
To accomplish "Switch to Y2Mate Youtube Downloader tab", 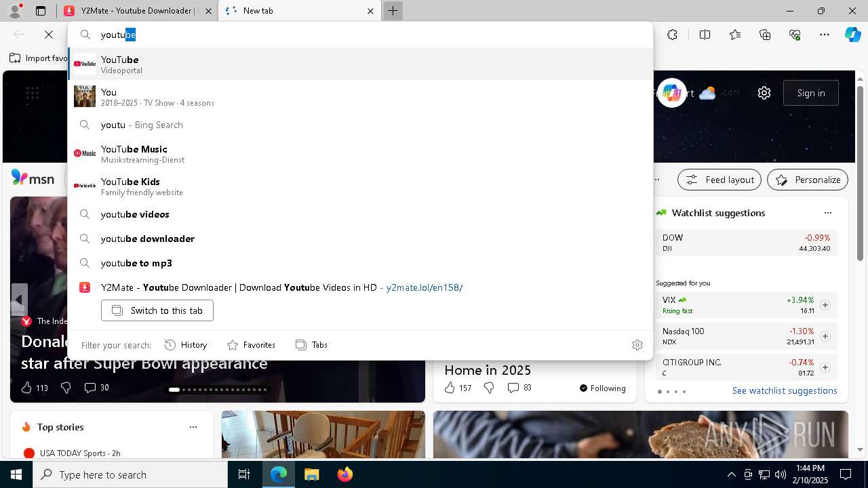I will point(139,11).
